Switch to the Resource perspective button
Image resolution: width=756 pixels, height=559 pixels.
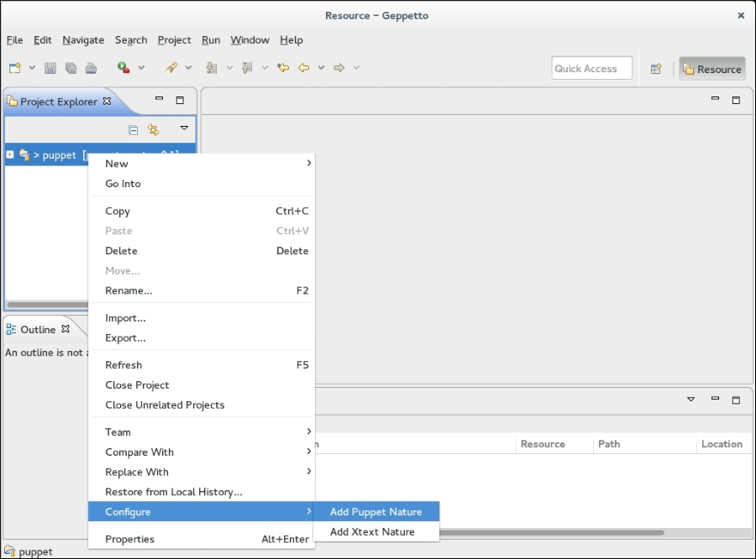(711, 69)
